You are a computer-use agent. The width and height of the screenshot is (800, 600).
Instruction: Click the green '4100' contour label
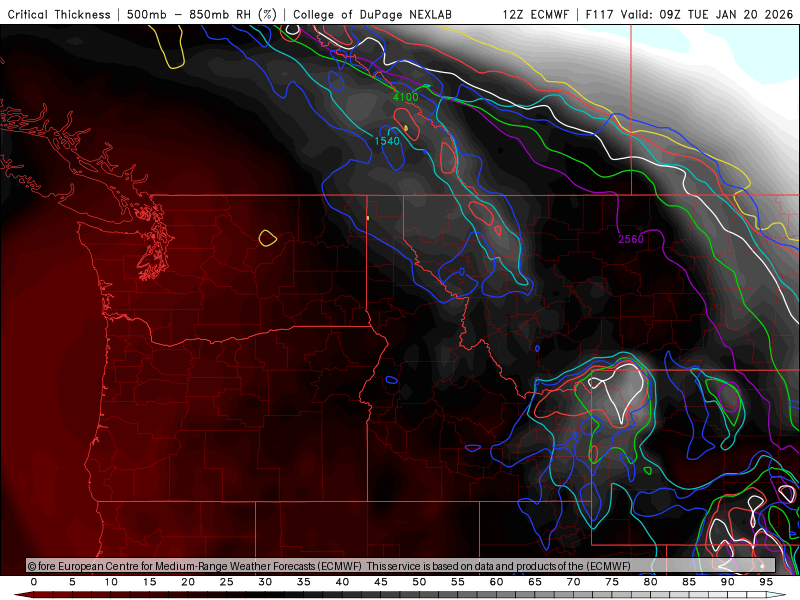tap(406, 96)
